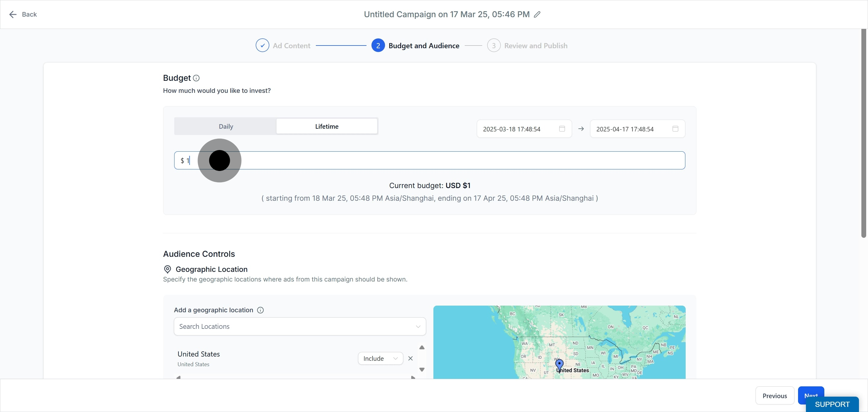Open the Include/Exclude dropdown
The height and width of the screenshot is (412, 868).
pos(380,358)
